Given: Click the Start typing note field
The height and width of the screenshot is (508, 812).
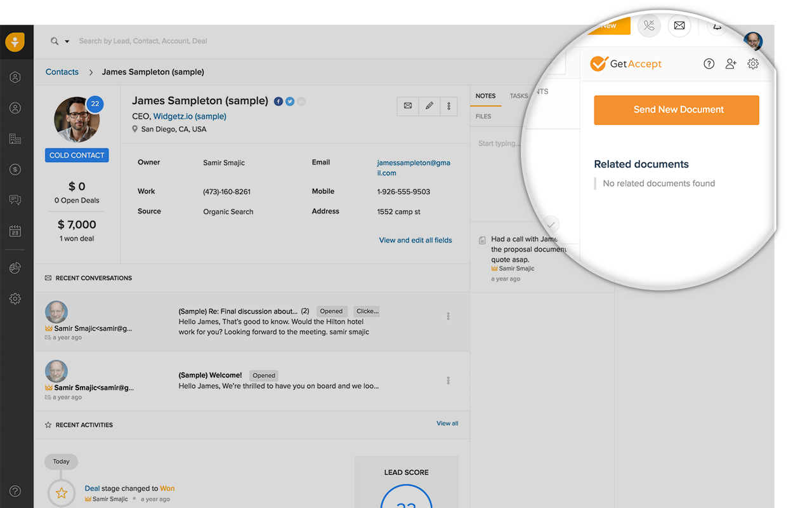Looking at the screenshot, I should (498, 144).
